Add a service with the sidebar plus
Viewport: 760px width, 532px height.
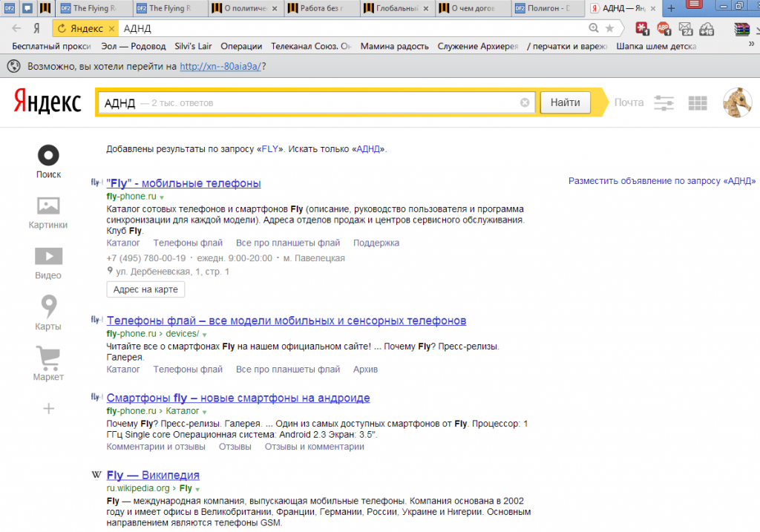point(48,408)
